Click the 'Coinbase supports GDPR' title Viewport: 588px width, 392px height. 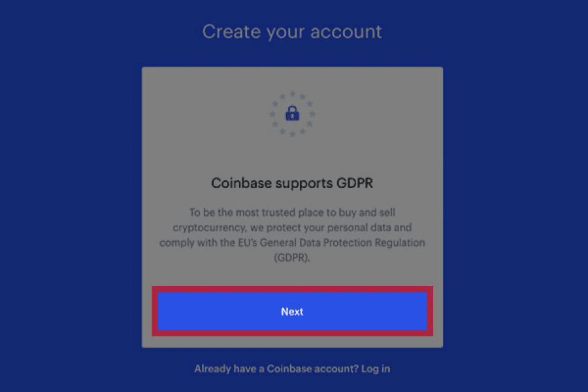click(x=292, y=183)
